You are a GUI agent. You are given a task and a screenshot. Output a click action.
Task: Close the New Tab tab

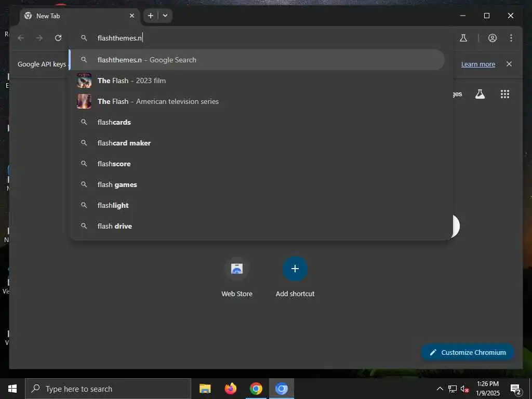pos(132,16)
